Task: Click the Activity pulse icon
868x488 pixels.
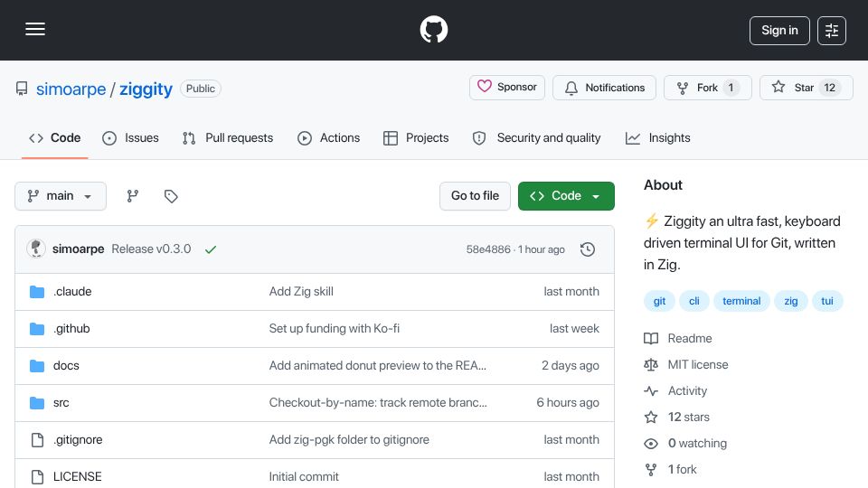Action: pyautogui.click(x=651, y=391)
